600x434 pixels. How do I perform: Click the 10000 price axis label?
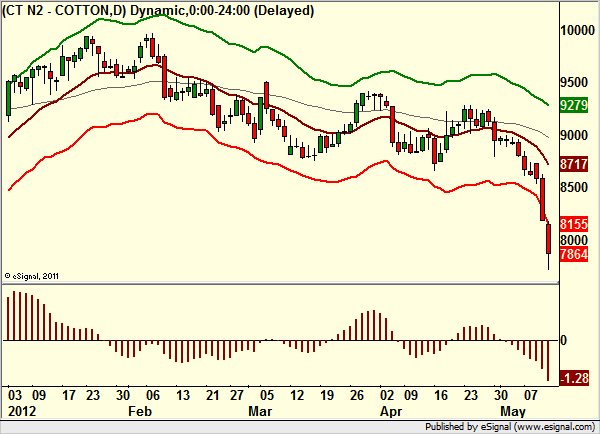point(577,30)
